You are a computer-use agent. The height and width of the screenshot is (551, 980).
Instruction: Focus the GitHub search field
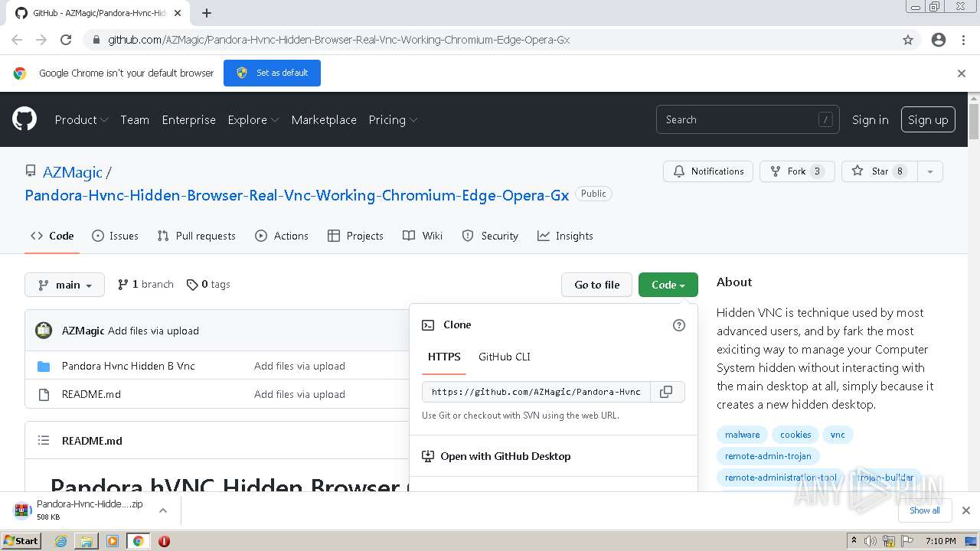click(x=747, y=120)
